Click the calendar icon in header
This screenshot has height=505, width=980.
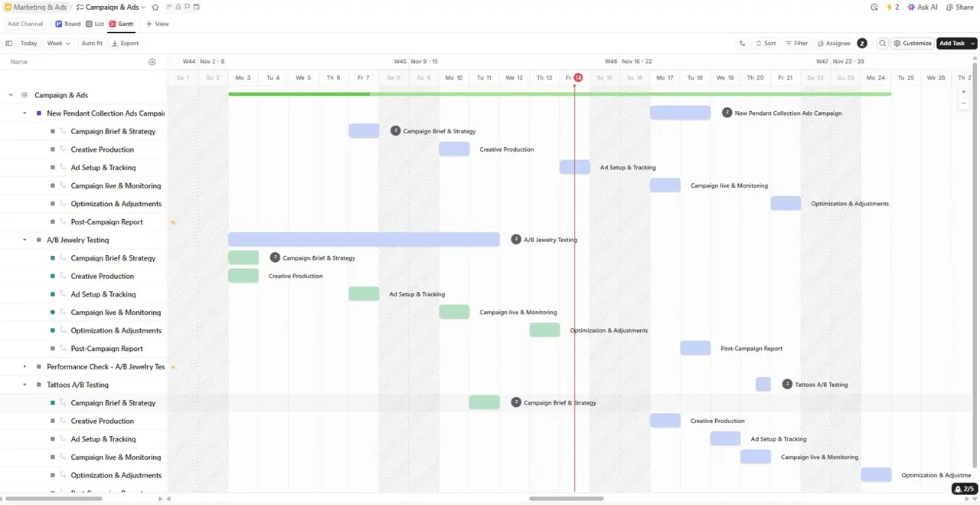197,7
